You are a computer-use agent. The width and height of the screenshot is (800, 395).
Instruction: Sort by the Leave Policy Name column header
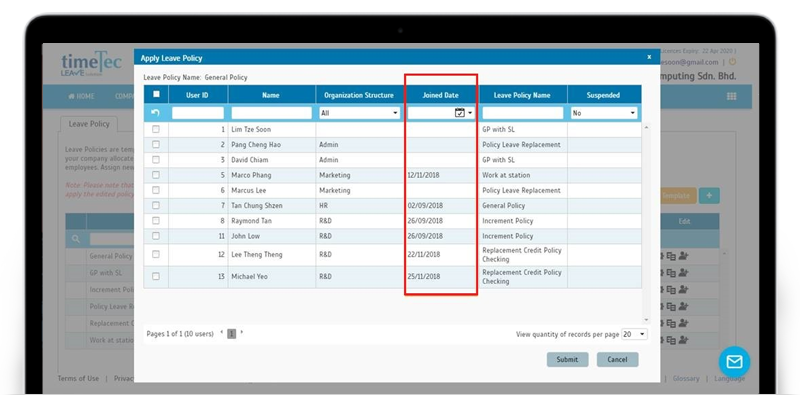tap(522, 95)
